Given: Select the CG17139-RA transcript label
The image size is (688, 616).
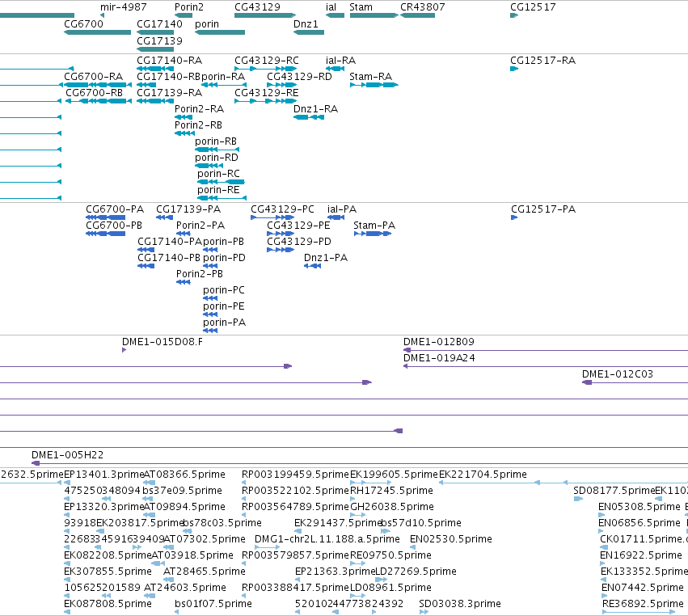Looking at the screenshot, I should click(x=169, y=93).
